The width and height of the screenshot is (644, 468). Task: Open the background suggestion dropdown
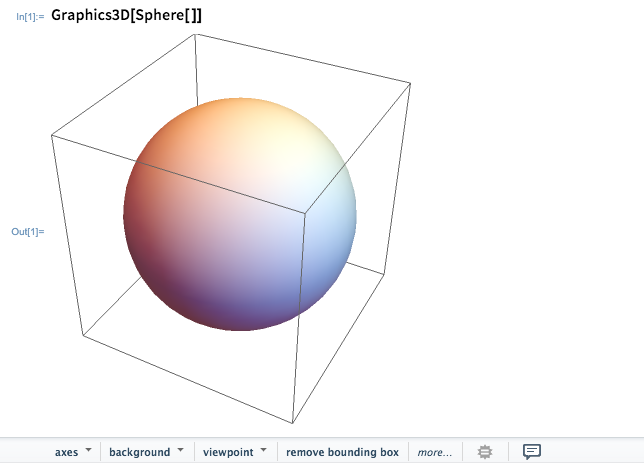point(146,452)
